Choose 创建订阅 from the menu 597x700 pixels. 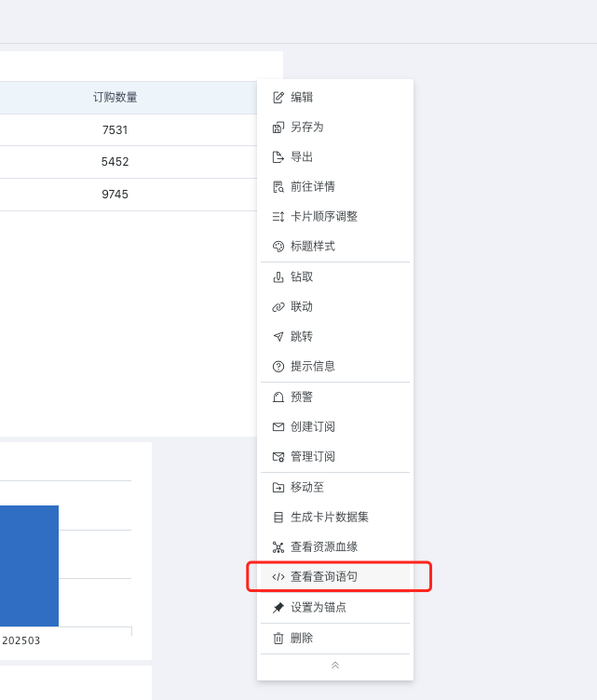(x=335, y=427)
